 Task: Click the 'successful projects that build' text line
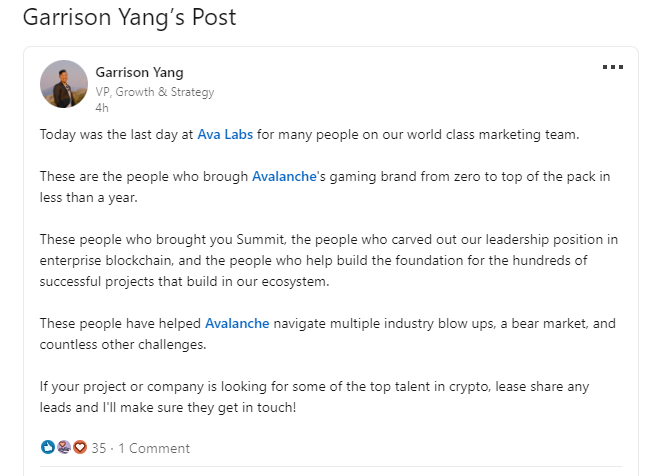[184, 282]
